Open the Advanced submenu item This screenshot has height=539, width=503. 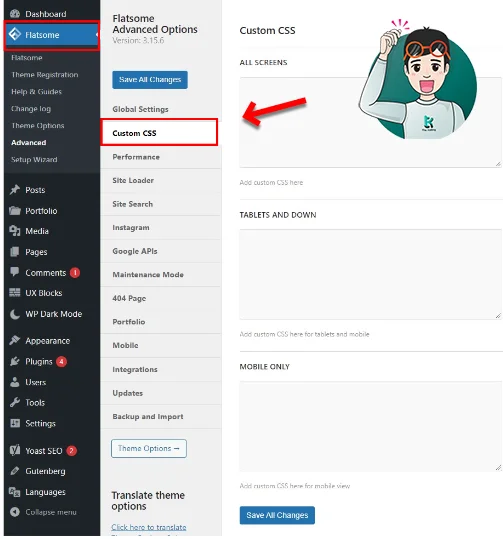[29, 142]
